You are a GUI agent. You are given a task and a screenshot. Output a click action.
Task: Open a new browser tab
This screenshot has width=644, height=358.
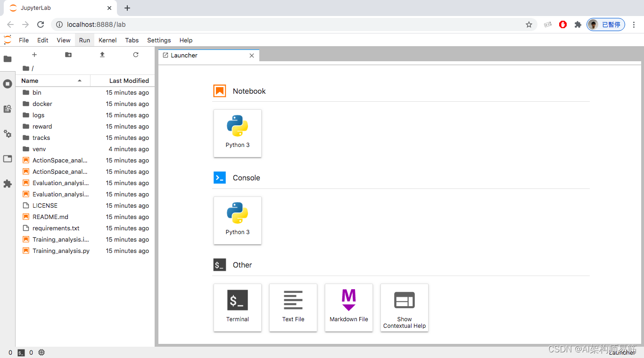[x=127, y=8]
